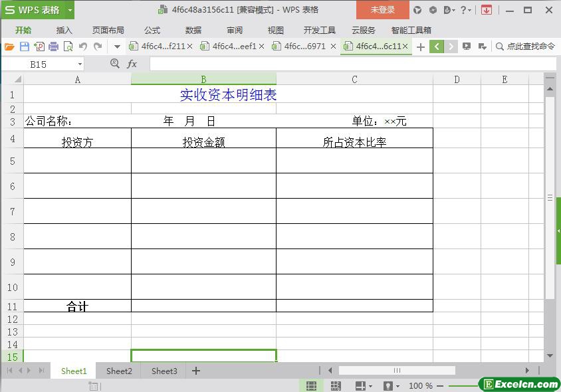561x392 pixels.
Task: Toggle page break preview view
Action: click(335, 385)
